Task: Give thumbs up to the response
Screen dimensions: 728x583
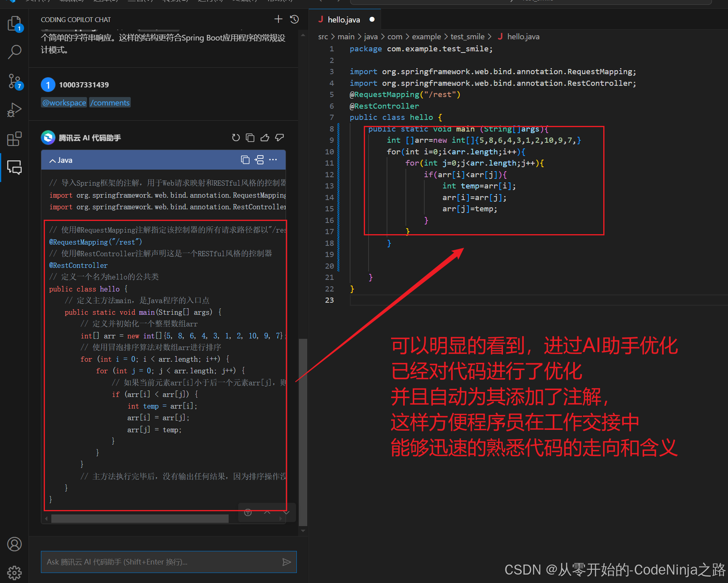Action: [x=265, y=138]
